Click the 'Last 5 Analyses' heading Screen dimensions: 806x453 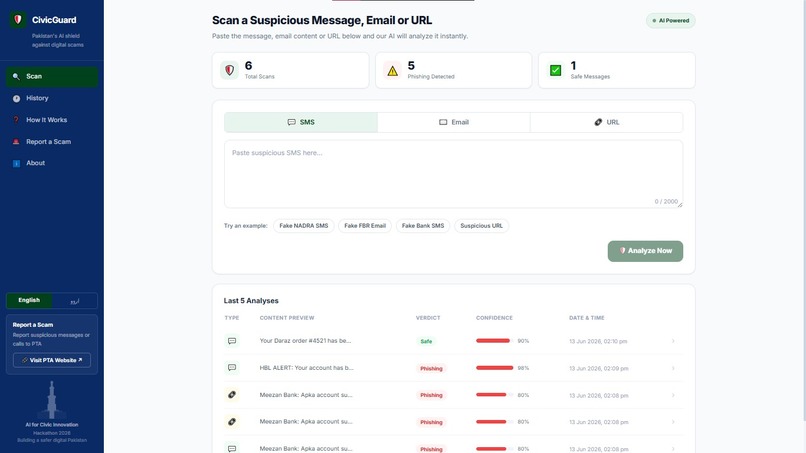coord(251,301)
